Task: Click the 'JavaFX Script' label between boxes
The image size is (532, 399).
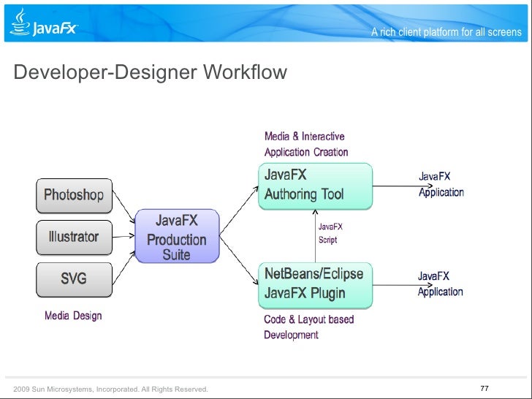Action: pyautogui.click(x=330, y=233)
